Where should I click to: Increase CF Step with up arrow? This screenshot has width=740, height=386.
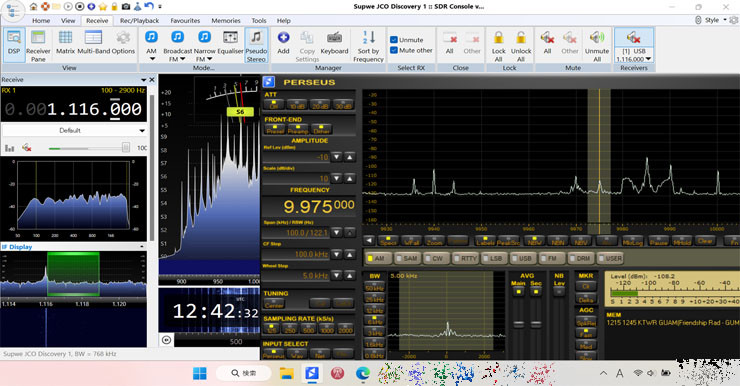click(x=350, y=254)
